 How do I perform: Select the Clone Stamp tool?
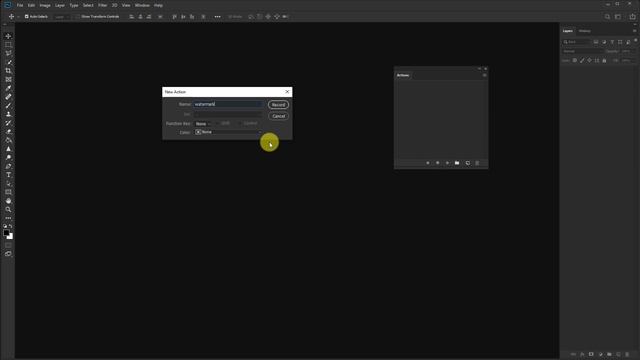click(8, 114)
